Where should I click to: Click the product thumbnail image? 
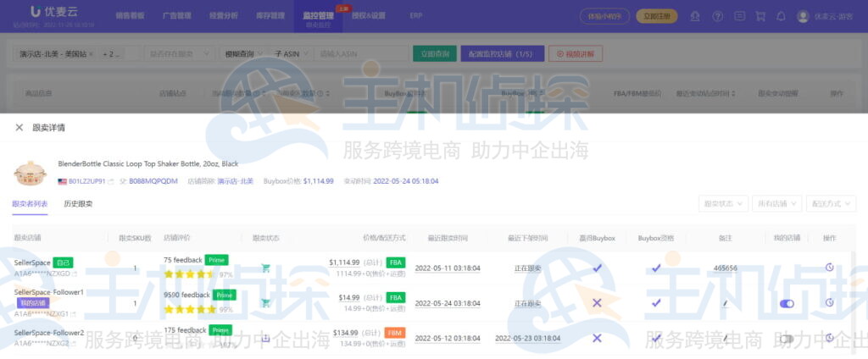(30, 173)
